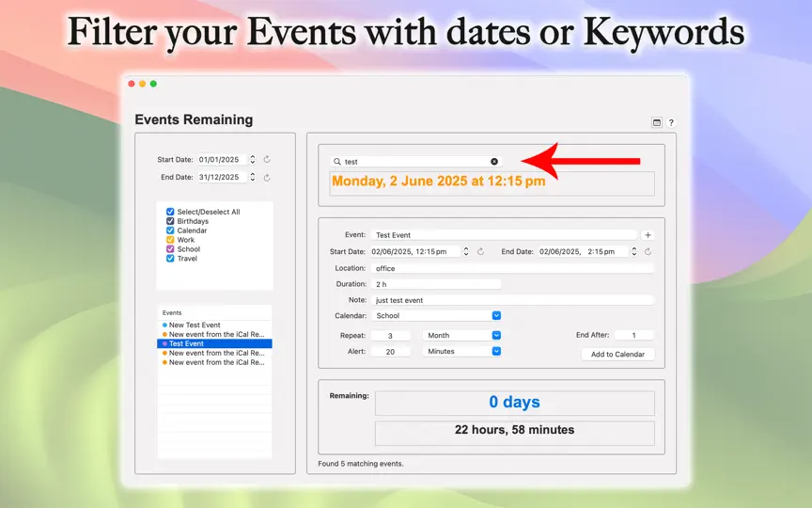Reset the sidebar End Date with the refresh icon
Viewport: 812px width, 508px height.
(x=267, y=177)
